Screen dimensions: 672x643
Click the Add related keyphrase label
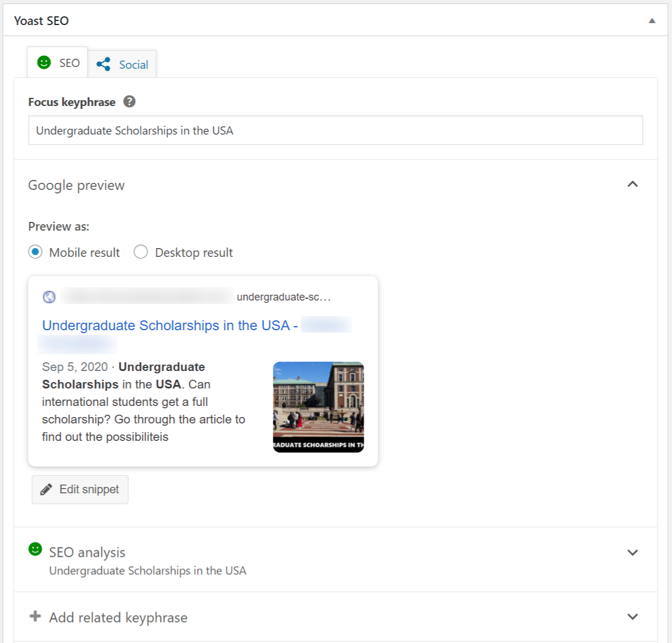point(118,618)
